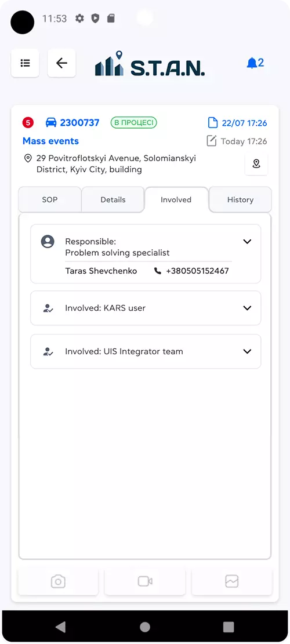Switch to the Details tab
The image size is (290, 644).
pyautogui.click(x=113, y=199)
